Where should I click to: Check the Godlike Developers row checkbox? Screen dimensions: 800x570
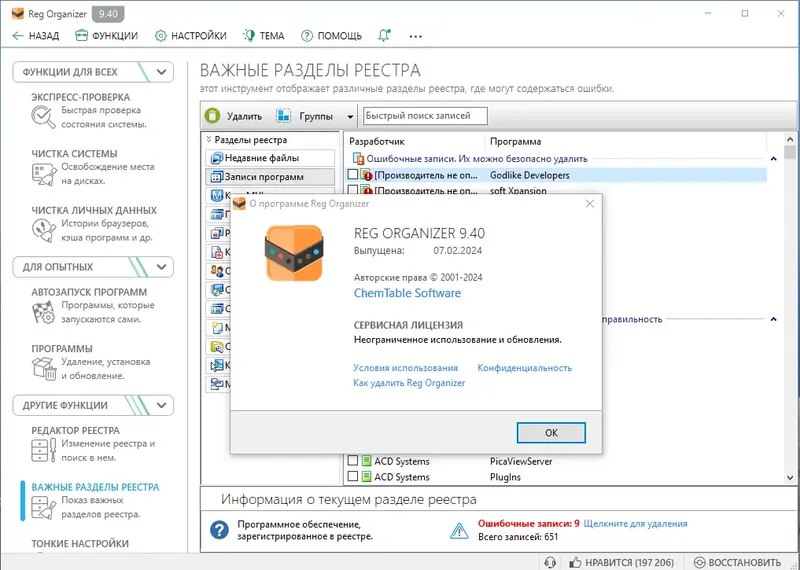(x=353, y=175)
